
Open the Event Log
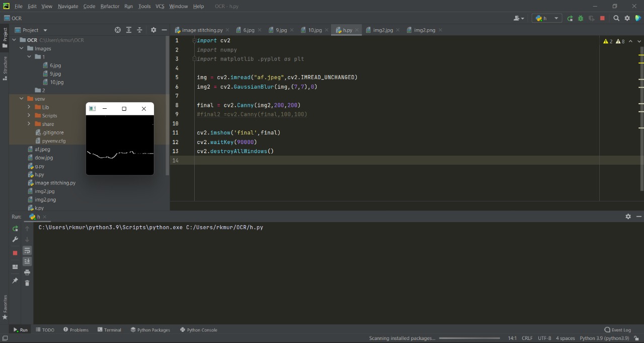(618, 330)
